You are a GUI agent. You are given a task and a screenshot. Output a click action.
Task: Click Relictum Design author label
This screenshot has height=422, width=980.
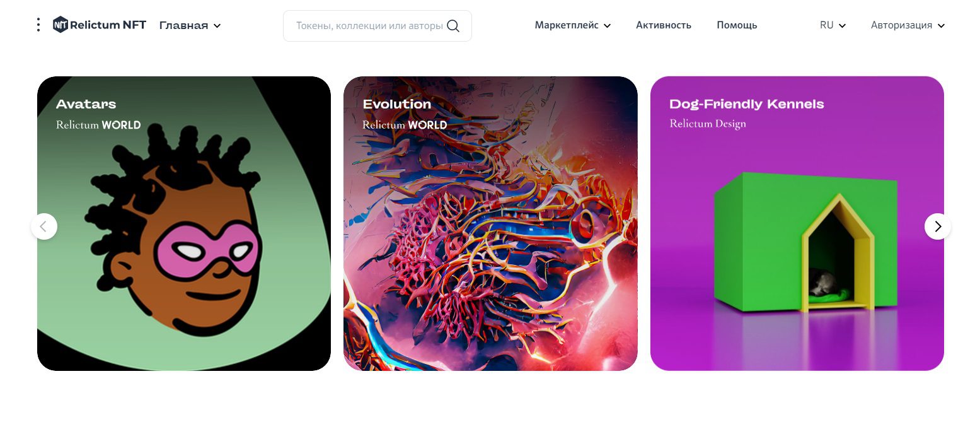click(x=708, y=124)
